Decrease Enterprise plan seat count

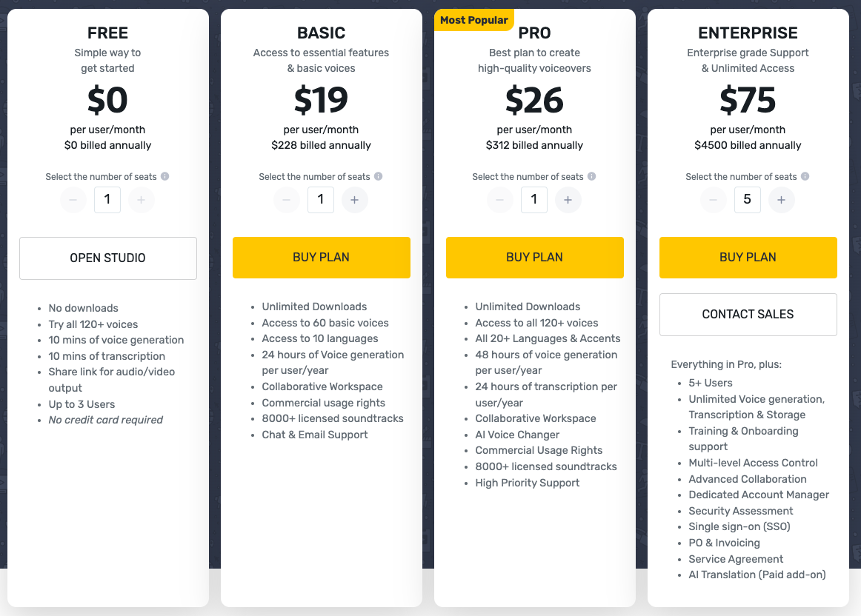714,200
